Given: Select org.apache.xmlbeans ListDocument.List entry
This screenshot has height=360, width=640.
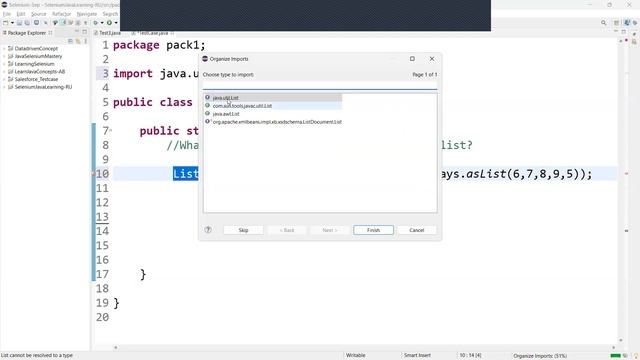Looking at the screenshot, I should (x=273, y=122).
